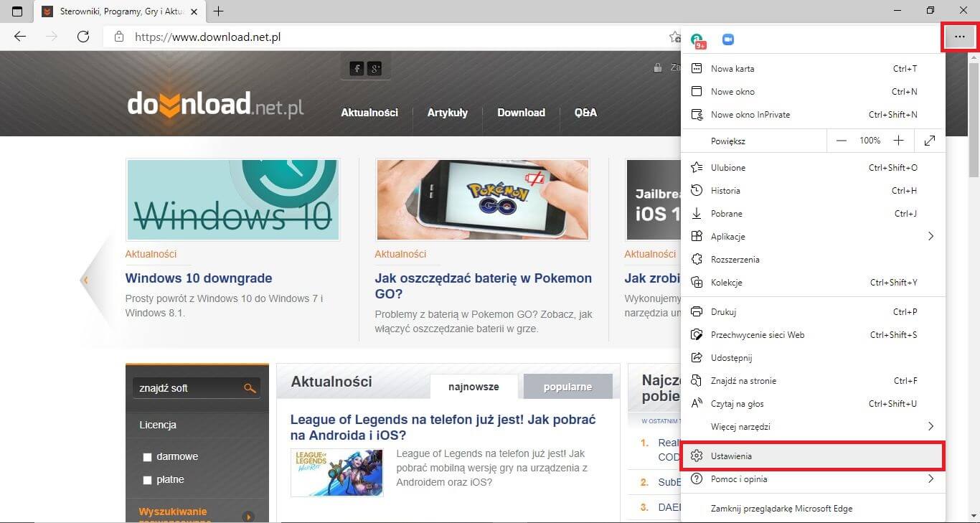
Task: Enter full screen via the zoom row arrow icon
Action: (930, 141)
